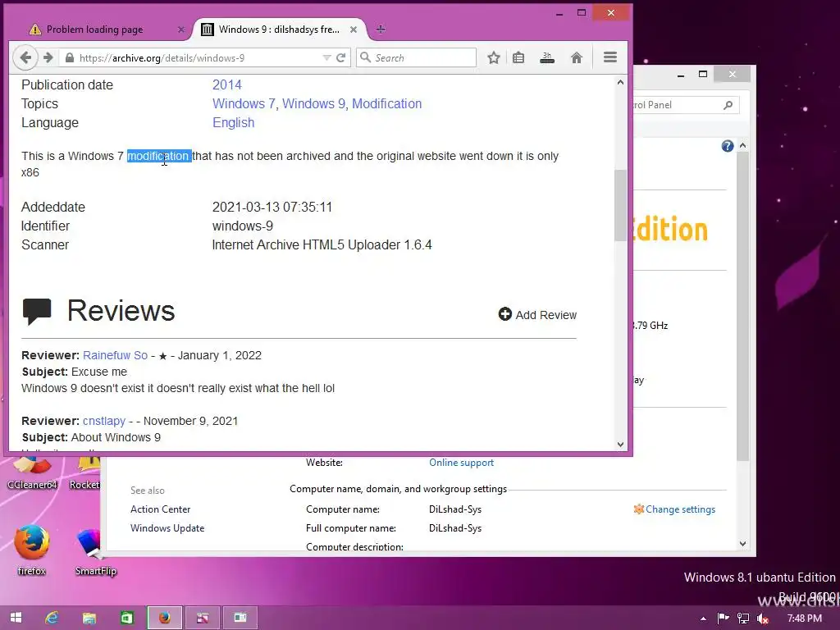Click Add Review button
Image resolution: width=840 pixels, height=630 pixels.
point(537,314)
